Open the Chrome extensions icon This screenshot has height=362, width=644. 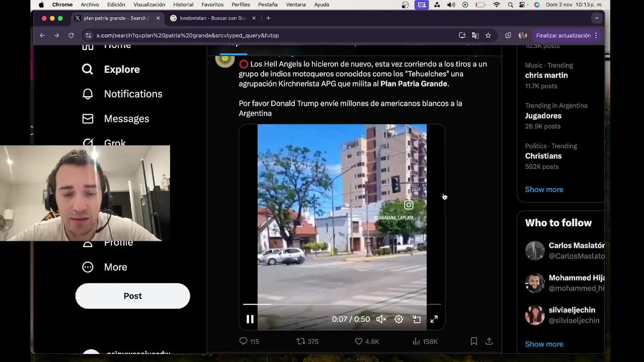[x=508, y=36]
